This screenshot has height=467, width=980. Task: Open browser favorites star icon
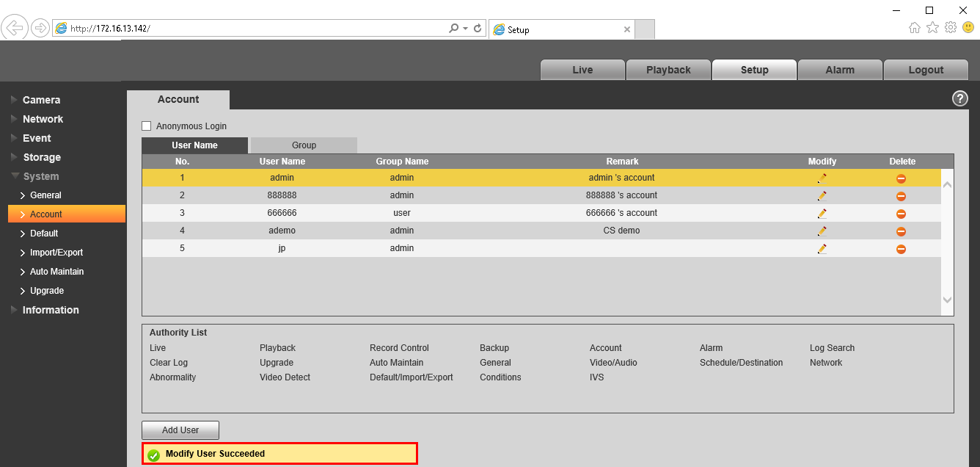click(932, 27)
